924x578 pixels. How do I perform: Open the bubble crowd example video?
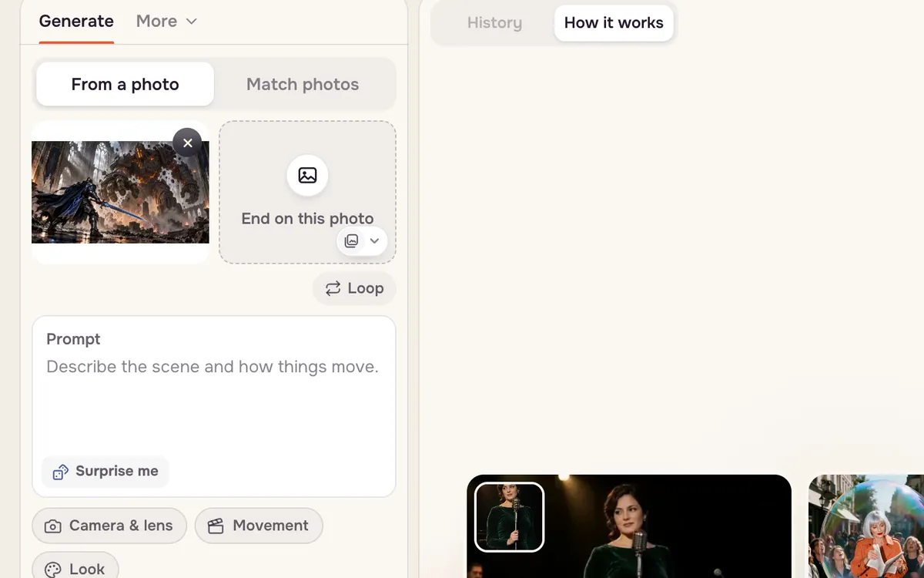(x=866, y=526)
